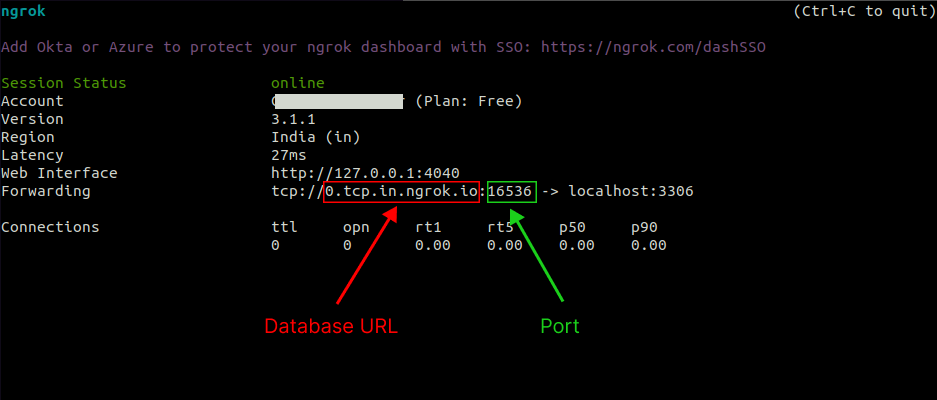
Task: Click the "Session Status" label
Action: (64, 83)
